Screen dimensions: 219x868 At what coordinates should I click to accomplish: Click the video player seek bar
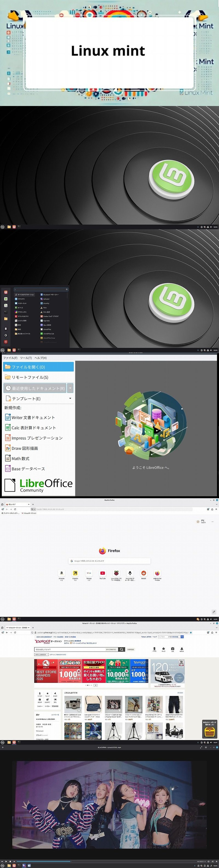pyautogui.click(x=101, y=862)
